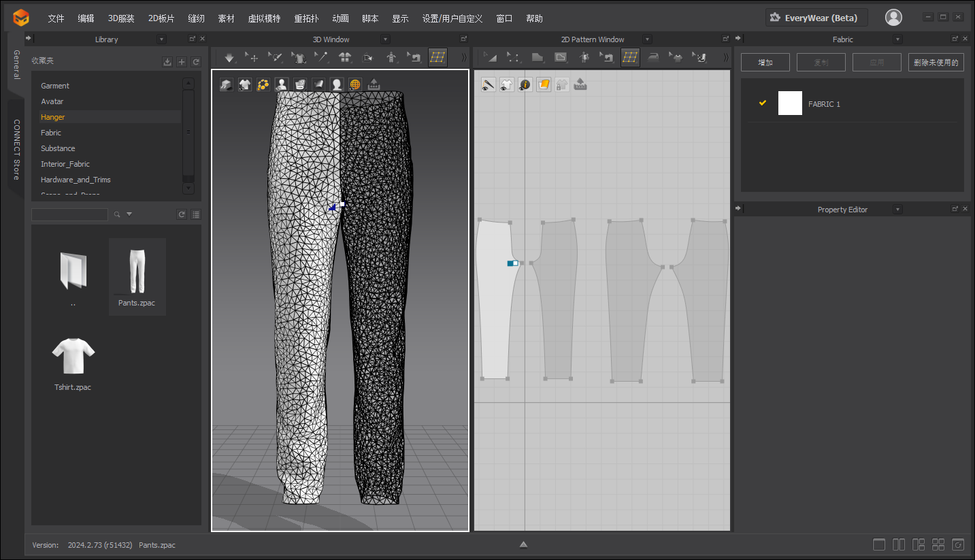975x560 pixels.
Task: Select the Edit Point tool in 2D toolbar
Action: (x=514, y=58)
